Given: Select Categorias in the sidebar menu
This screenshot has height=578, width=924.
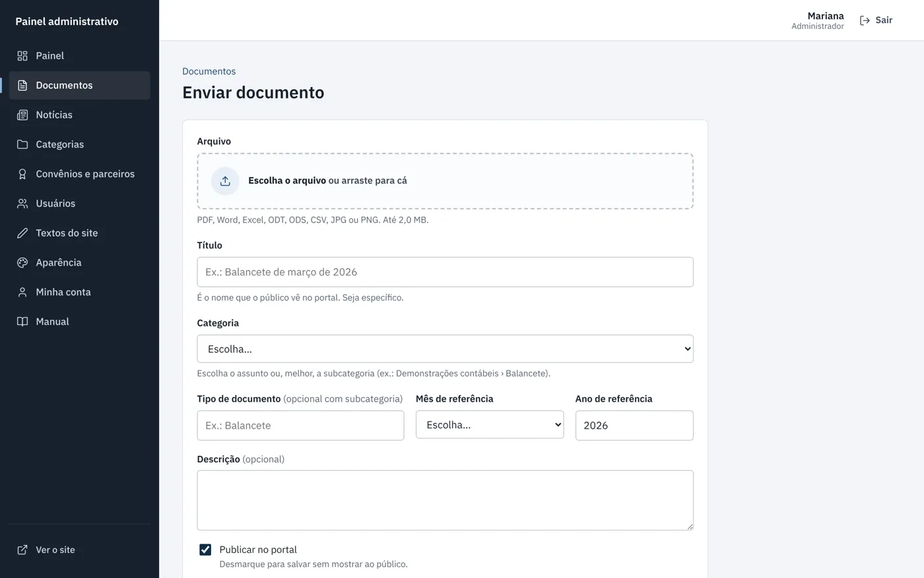Looking at the screenshot, I should tap(80, 145).
